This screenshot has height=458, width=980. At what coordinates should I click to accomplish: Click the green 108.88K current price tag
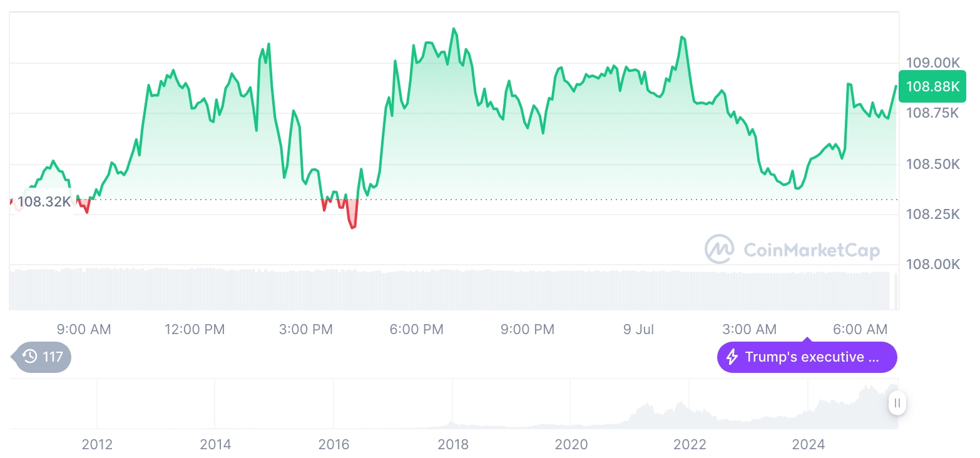tap(932, 87)
